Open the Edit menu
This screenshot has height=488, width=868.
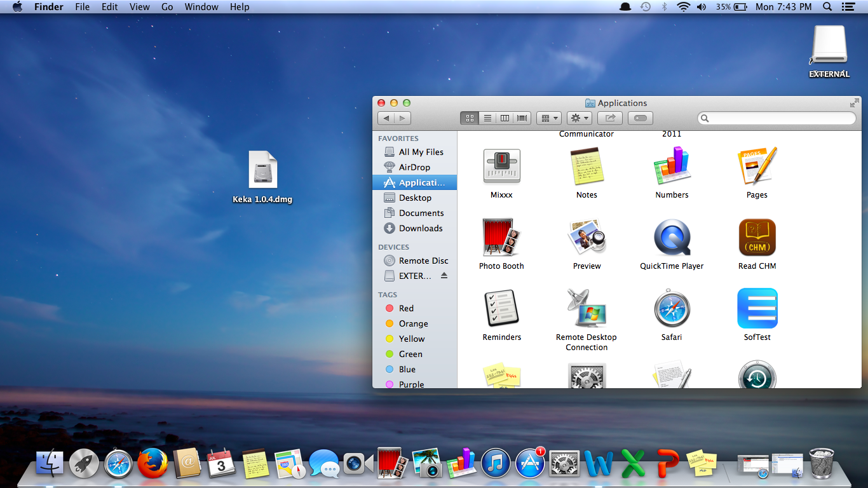110,7
